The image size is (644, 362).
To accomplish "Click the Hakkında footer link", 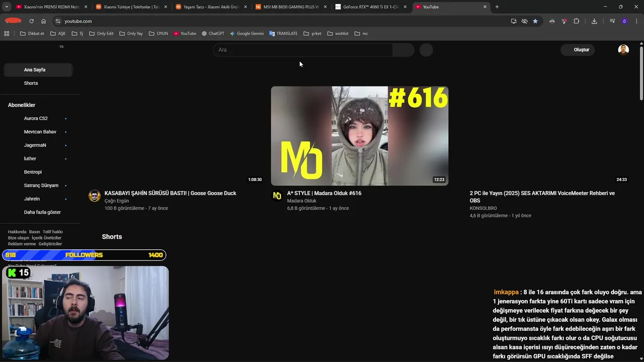I will pos(17,232).
